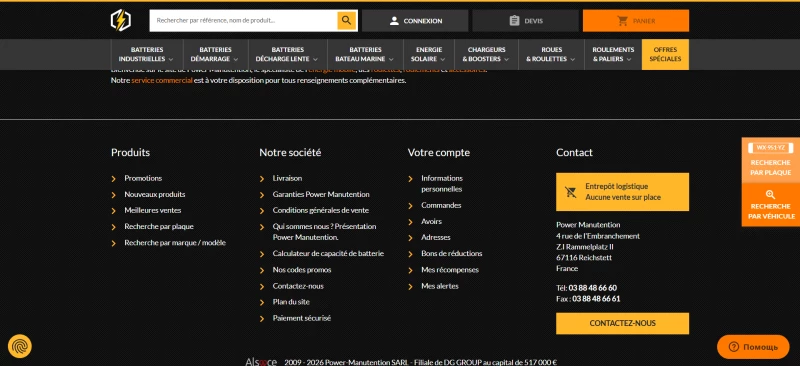Open the fingerprint cookie settings icon
This screenshot has height=366, width=800.
[x=20, y=346]
